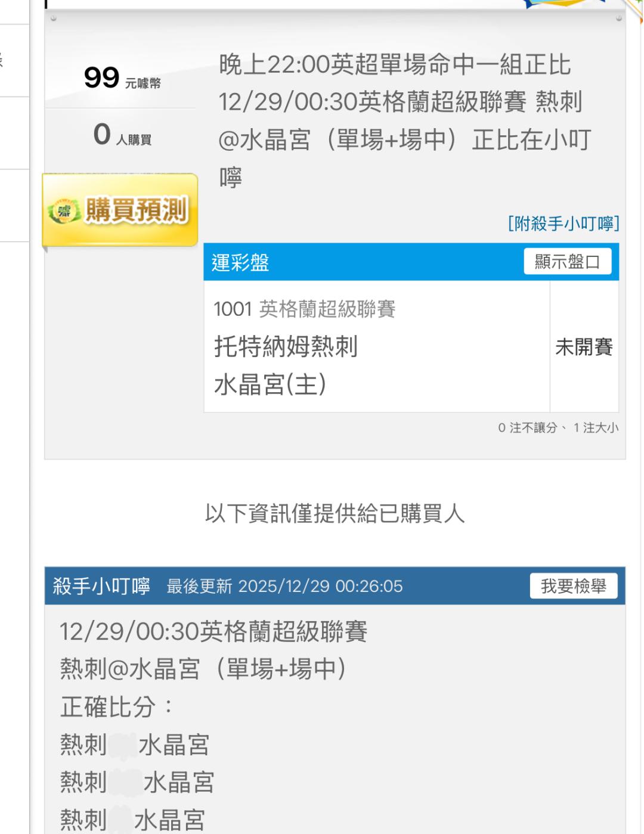Click the pin dot at card's top-right corner
Viewport: 644px width, 834px height.
point(618,18)
